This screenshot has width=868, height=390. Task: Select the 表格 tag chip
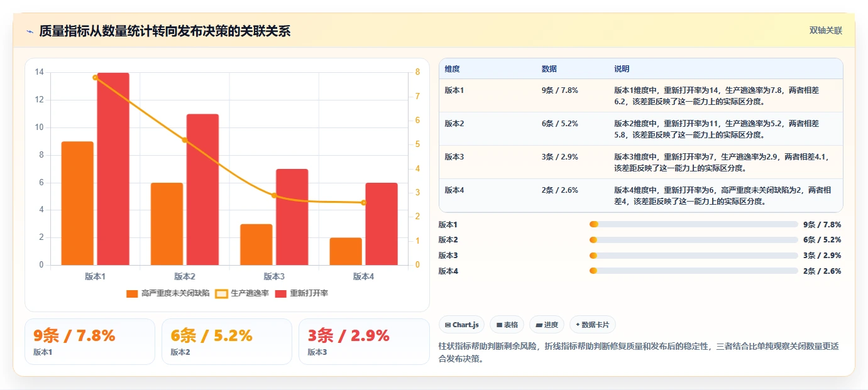tap(507, 325)
